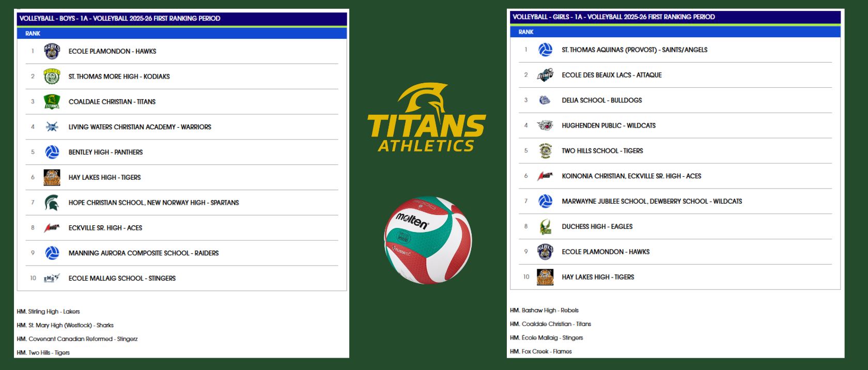This screenshot has height=370, width=868.
Task: Click the Ecole Plamondon Hawks logo in boys rankings
Action: 52,51
